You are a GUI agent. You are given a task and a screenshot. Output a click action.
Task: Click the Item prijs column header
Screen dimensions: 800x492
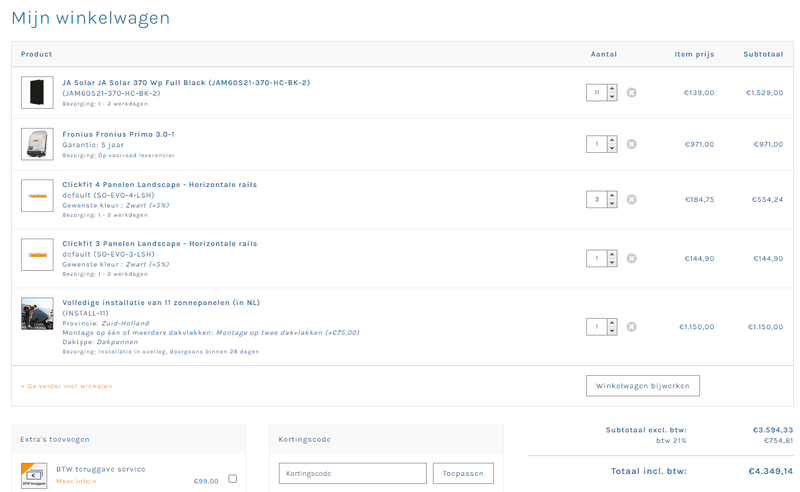tap(694, 54)
